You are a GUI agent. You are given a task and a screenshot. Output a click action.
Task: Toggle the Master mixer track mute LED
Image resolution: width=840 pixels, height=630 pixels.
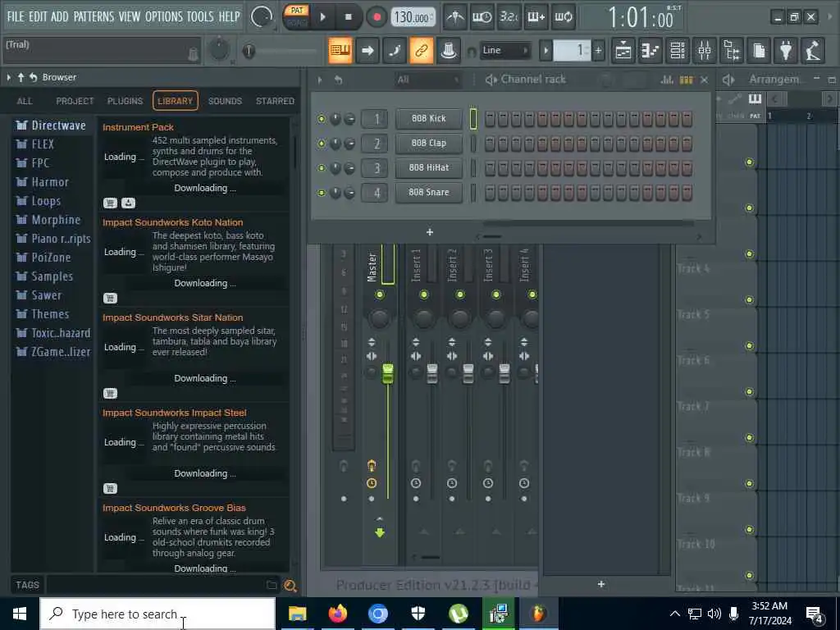380,294
